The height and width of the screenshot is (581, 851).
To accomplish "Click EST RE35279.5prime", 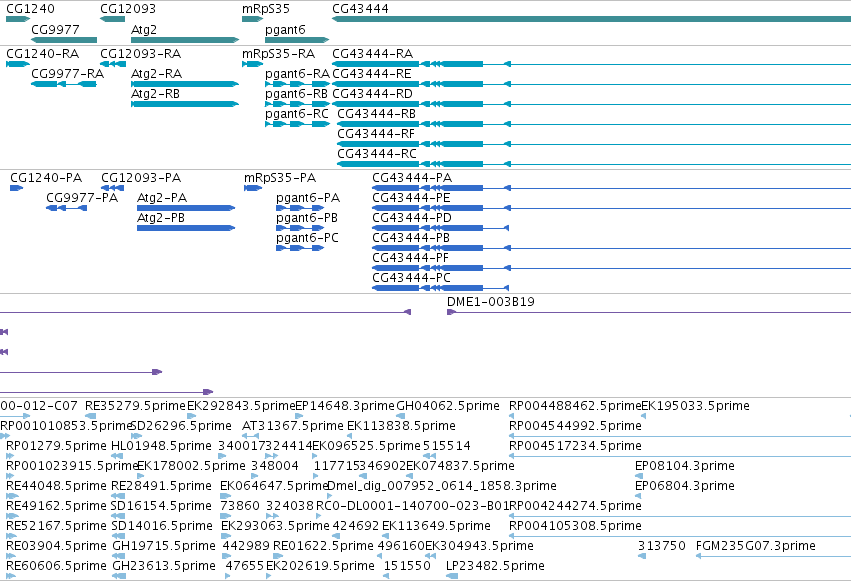I will tap(135, 406).
